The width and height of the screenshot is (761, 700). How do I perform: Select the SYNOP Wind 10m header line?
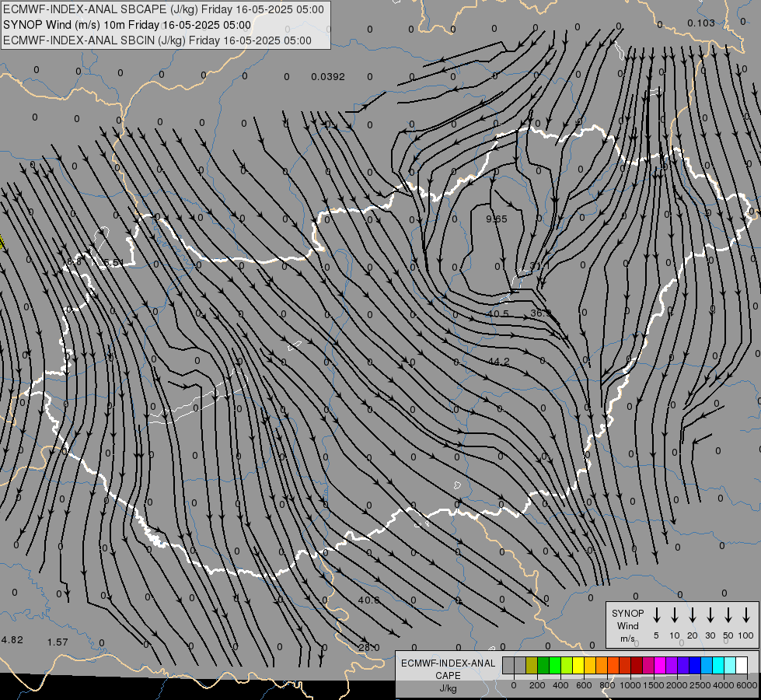[127, 25]
